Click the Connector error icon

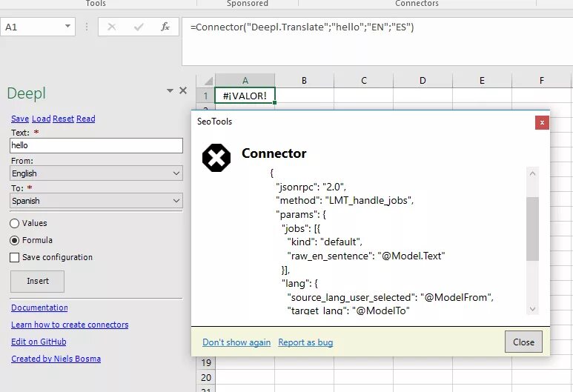[x=216, y=158]
